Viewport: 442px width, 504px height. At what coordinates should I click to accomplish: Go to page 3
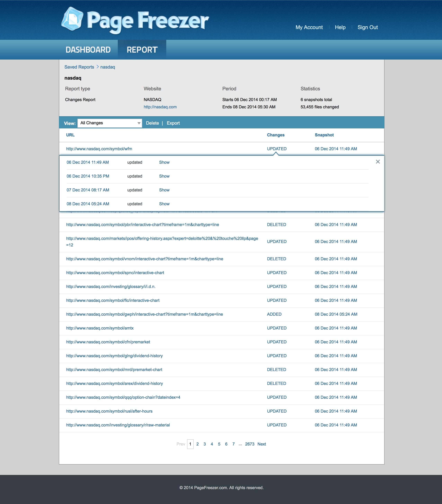[x=205, y=444]
